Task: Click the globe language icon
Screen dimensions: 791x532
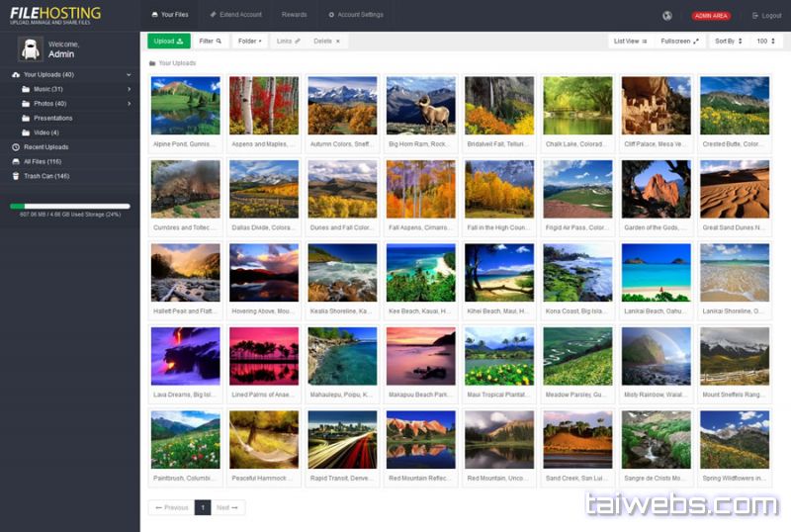Action: (667, 15)
